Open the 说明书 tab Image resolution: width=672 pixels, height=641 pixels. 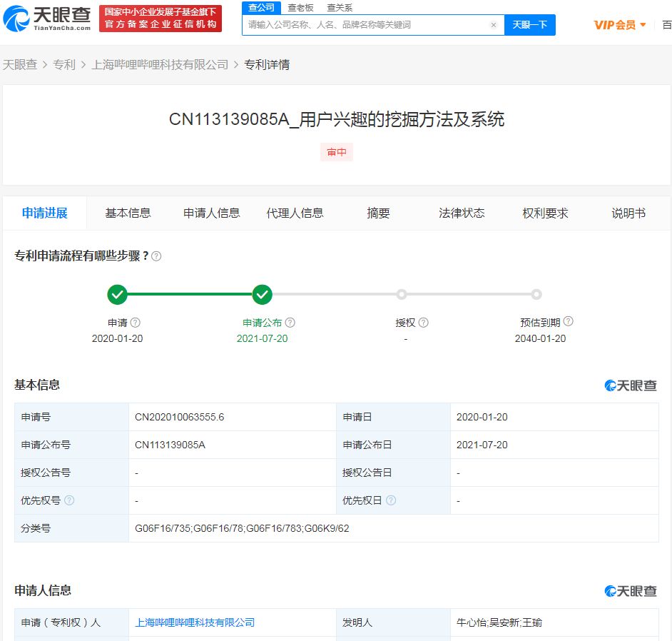628,212
